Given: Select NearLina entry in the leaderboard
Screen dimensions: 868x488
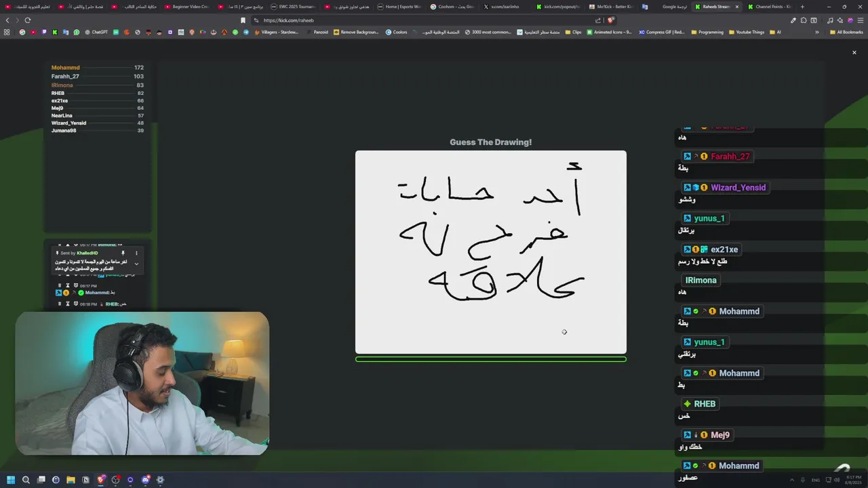Looking at the screenshot, I should (x=97, y=116).
